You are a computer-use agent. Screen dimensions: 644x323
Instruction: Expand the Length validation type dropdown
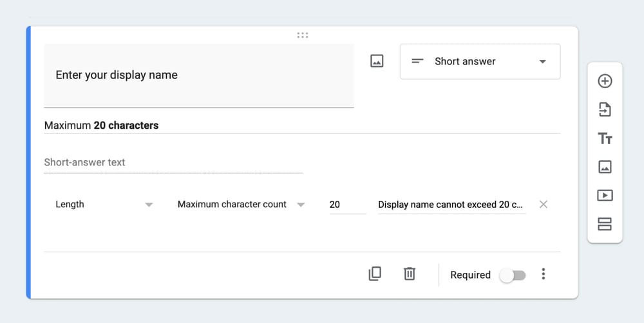point(104,205)
